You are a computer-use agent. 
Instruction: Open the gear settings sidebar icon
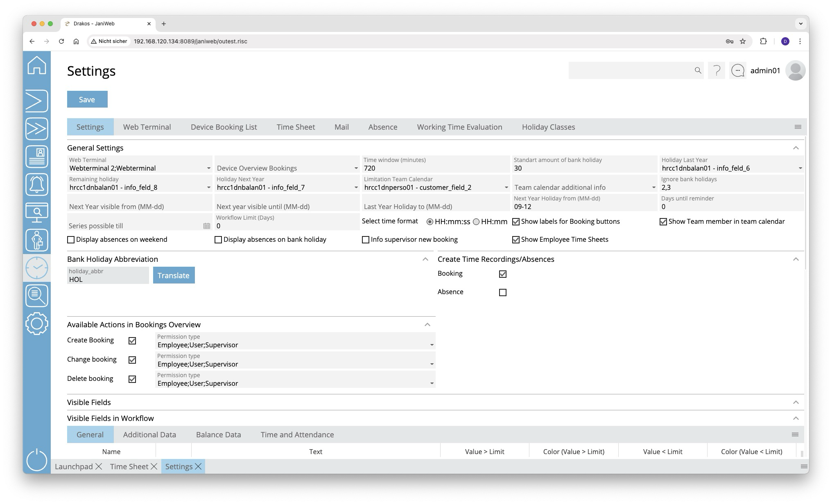pos(37,324)
